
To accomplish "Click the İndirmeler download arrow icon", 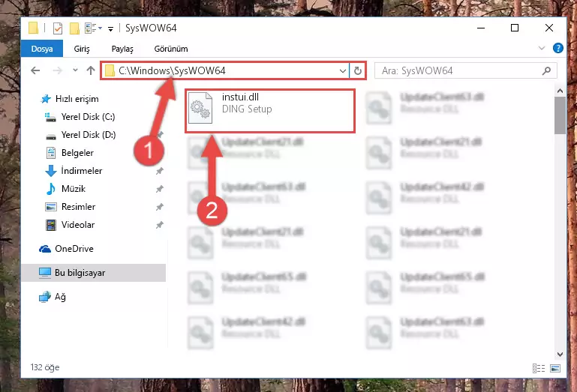I will click(51, 171).
